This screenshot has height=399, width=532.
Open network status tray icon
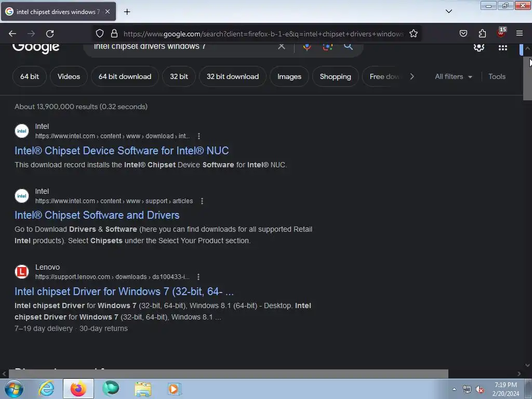[467, 390]
